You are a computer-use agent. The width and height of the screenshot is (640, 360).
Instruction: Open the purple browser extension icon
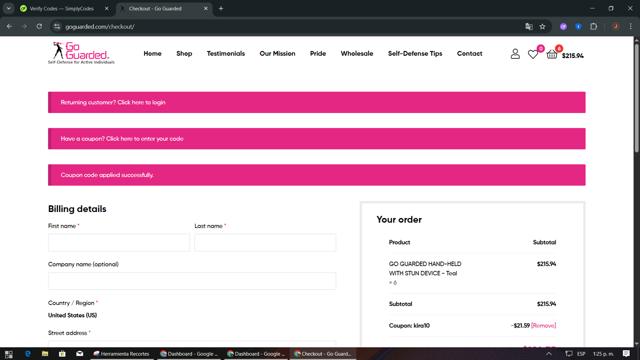coord(563,27)
